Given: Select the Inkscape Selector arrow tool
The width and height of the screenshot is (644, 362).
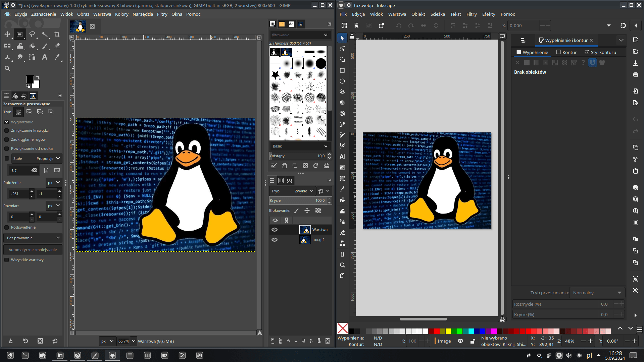Looking at the screenshot, I should (342, 38).
